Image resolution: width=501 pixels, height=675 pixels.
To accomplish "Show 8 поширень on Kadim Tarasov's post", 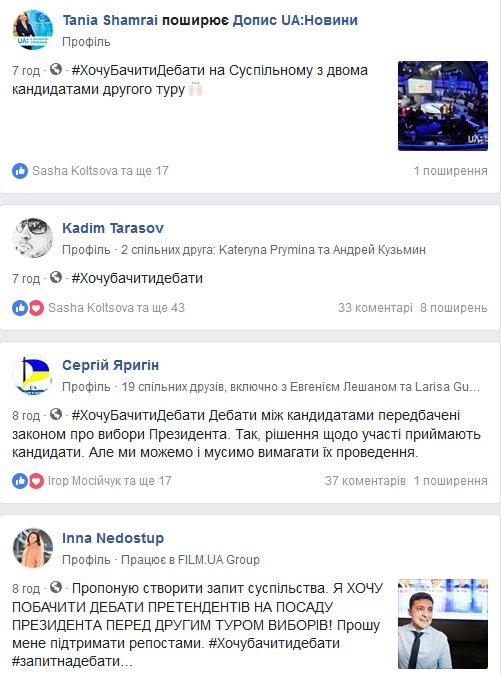I will coord(454,308).
